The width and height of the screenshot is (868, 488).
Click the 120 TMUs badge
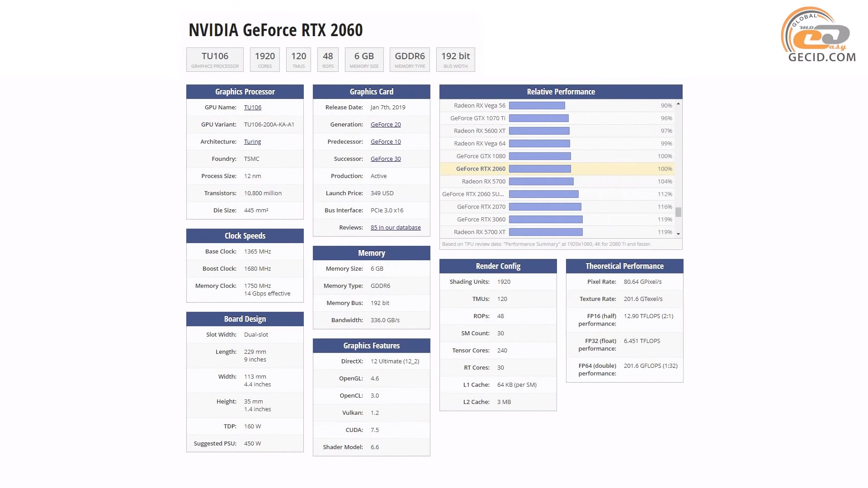click(298, 60)
